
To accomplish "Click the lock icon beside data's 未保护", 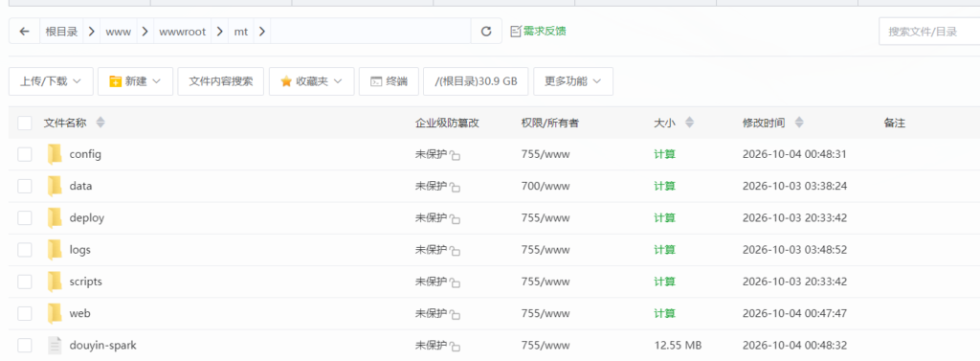I will tap(456, 187).
